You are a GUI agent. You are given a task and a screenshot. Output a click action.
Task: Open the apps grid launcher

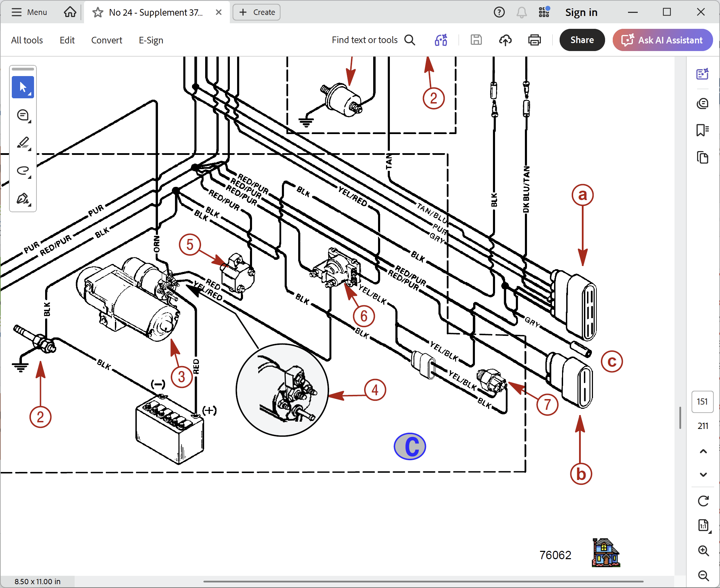coord(544,12)
